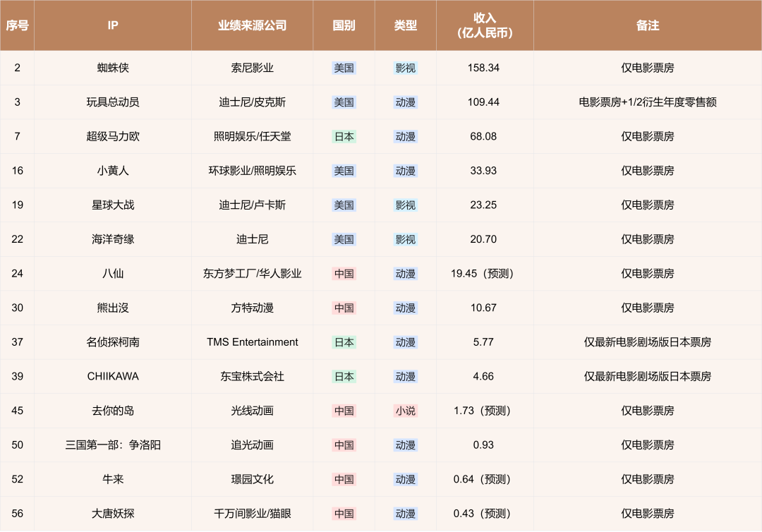Select the 备注 column header
Screen dimensions: 762x532
coord(647,25)
